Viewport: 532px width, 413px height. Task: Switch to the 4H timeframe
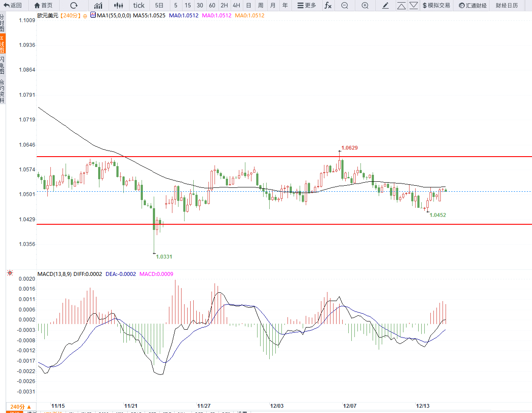pyautogui.click(x=236, y=6)
